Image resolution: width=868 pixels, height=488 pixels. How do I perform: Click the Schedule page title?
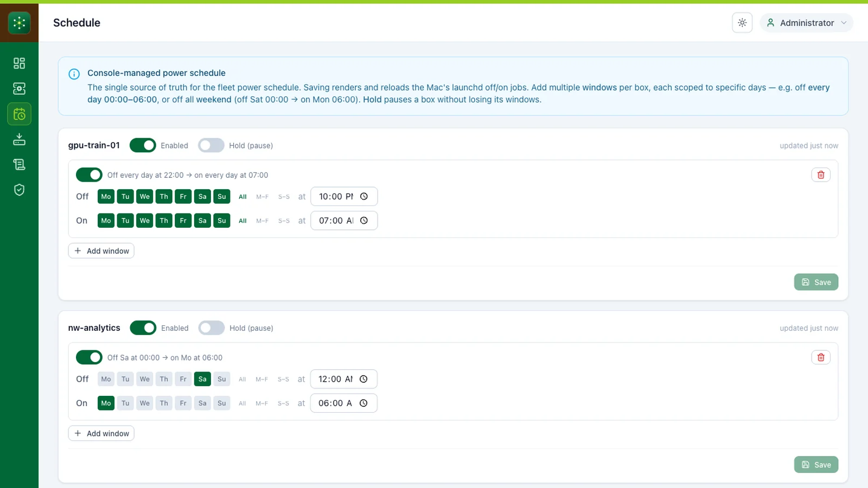pyautogui.click(x=76, y=23)
